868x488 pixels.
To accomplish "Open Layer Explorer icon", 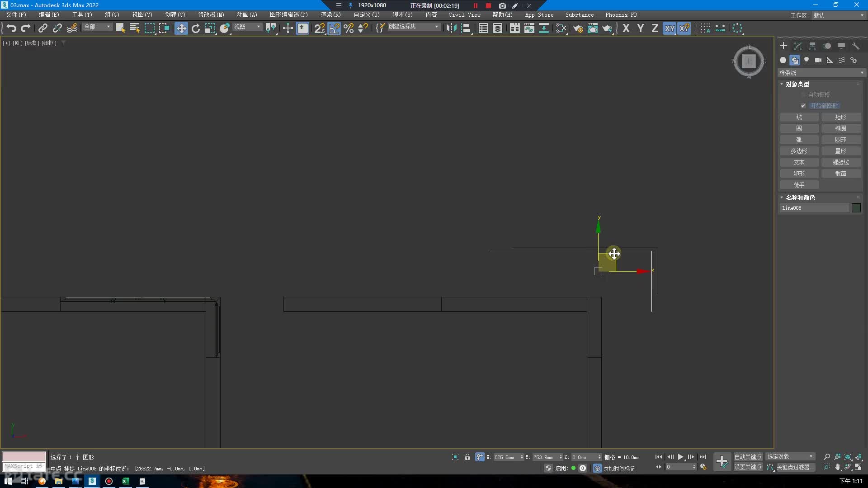I will click(x=498, y=28).
